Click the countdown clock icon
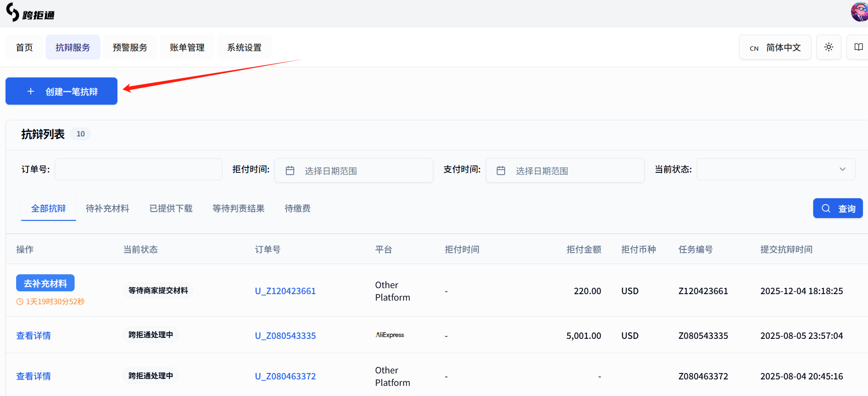The width and height of the screenshot is (868, 396). (x=20, y=301)
